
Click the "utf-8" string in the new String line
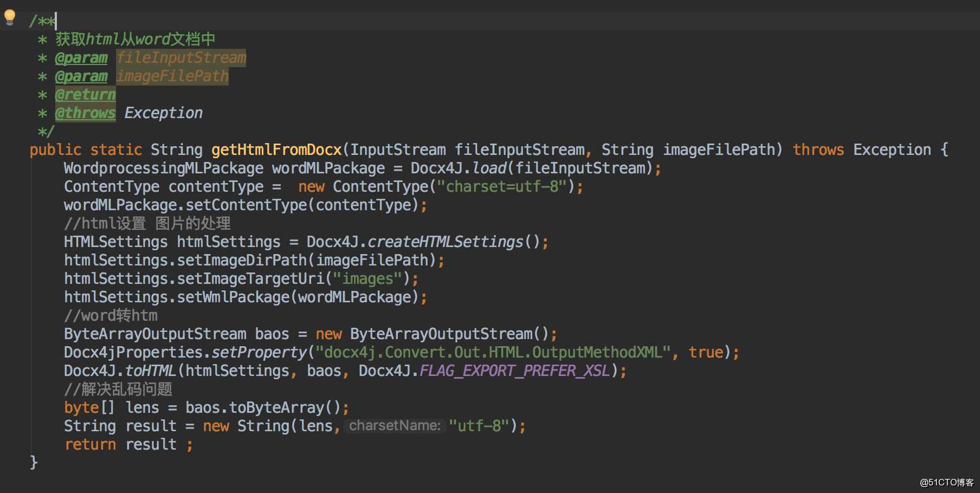pyautogui.click(x=479, y=426)
